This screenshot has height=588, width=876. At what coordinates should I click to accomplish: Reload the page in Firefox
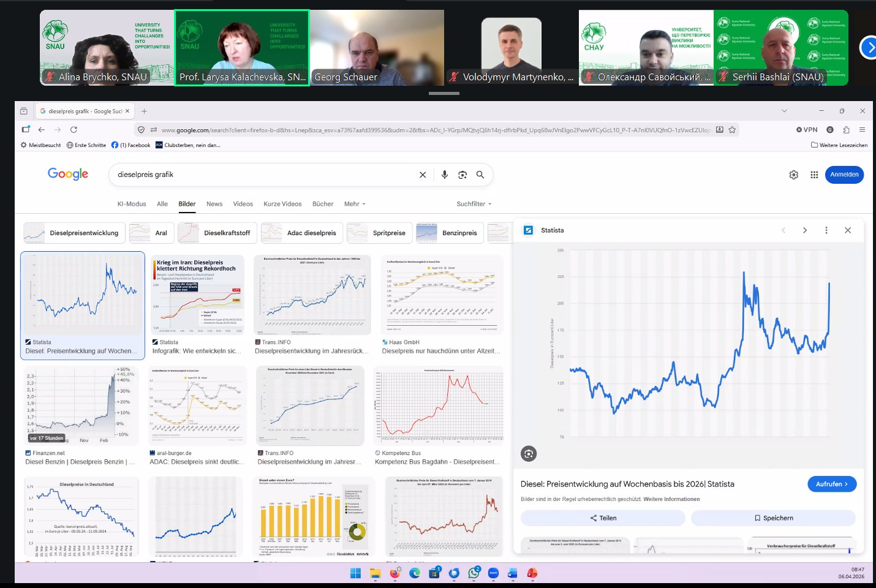(74, 130)
